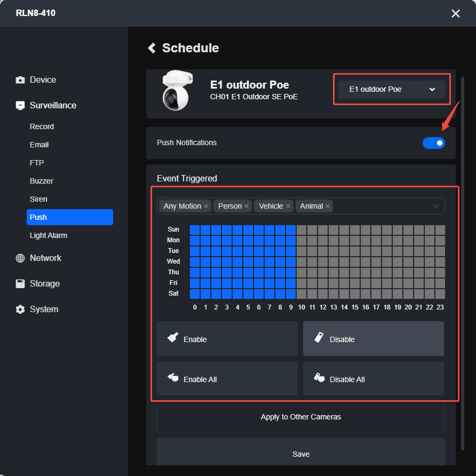Click the Device camera icon in sidebar
The image size is (476, 476).
20,80
